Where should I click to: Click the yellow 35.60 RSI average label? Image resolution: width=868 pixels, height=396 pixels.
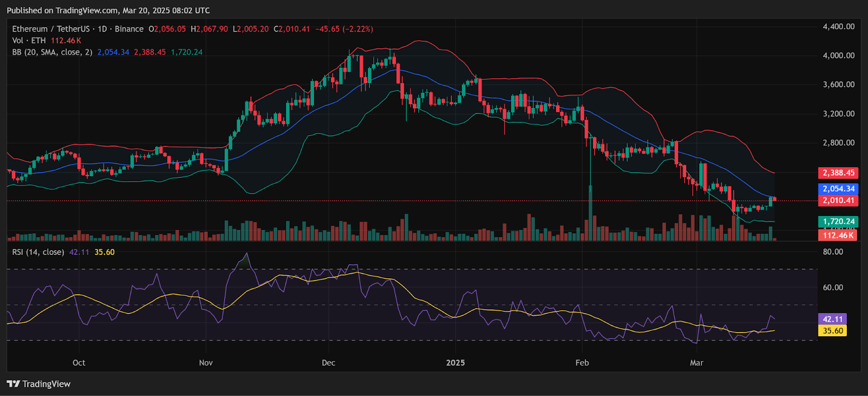[832, 331]
